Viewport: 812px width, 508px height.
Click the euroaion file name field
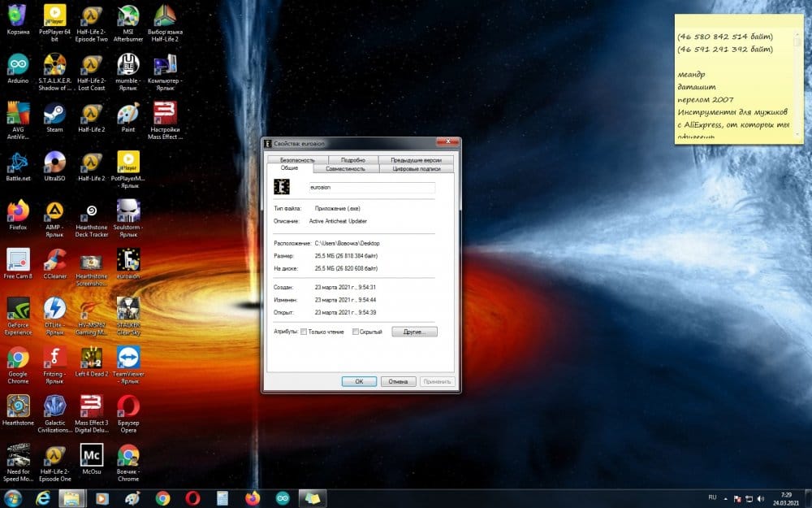[371, 187]
